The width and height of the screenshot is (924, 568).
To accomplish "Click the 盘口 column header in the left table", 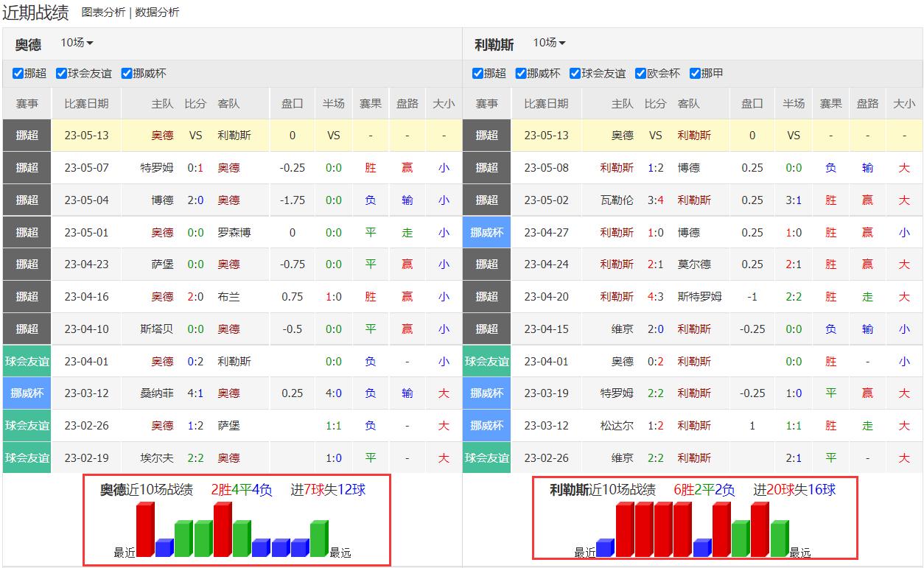I will coord(292,103).
